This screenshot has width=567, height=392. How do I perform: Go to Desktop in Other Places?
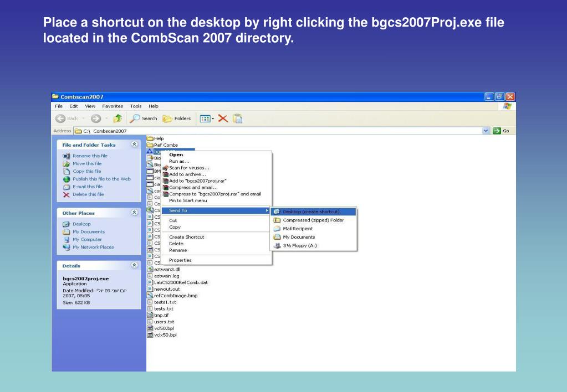click(81, 224)
